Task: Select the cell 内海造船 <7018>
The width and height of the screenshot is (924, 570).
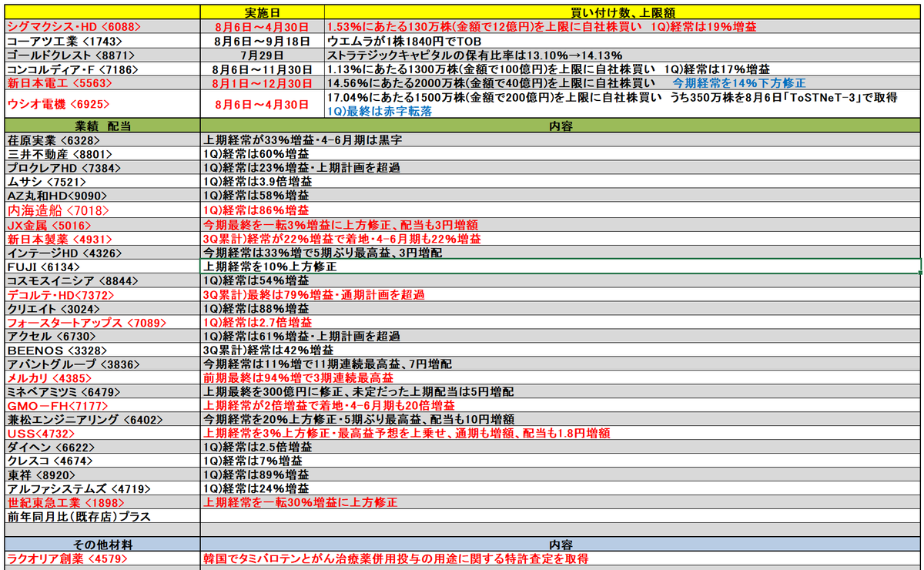Action: 102,210
